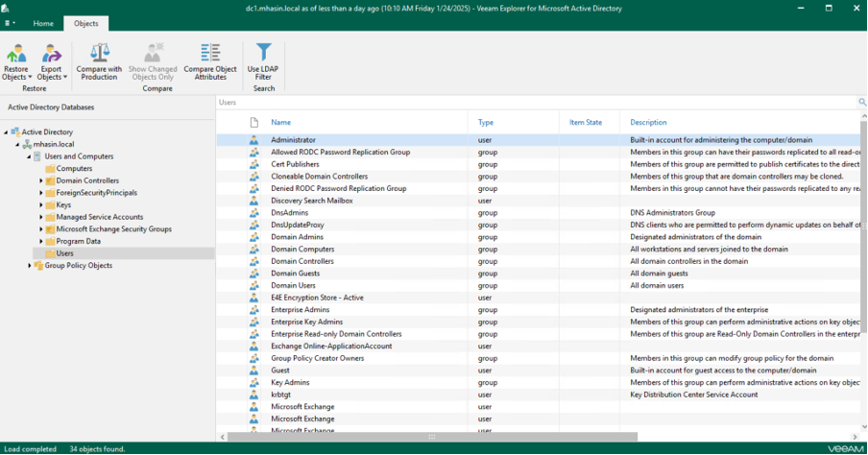Collapse the mhasin.local tree node
Viewport: 868px width, 455px height.
pyautogui.click(x=17, y=145)
